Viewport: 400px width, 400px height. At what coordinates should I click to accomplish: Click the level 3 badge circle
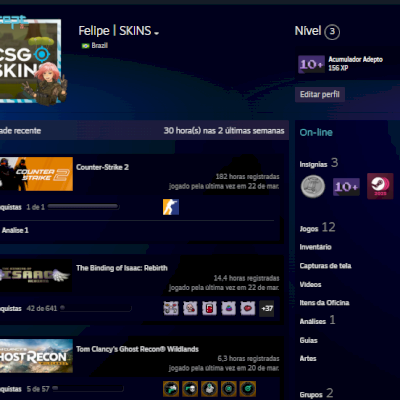332,32
